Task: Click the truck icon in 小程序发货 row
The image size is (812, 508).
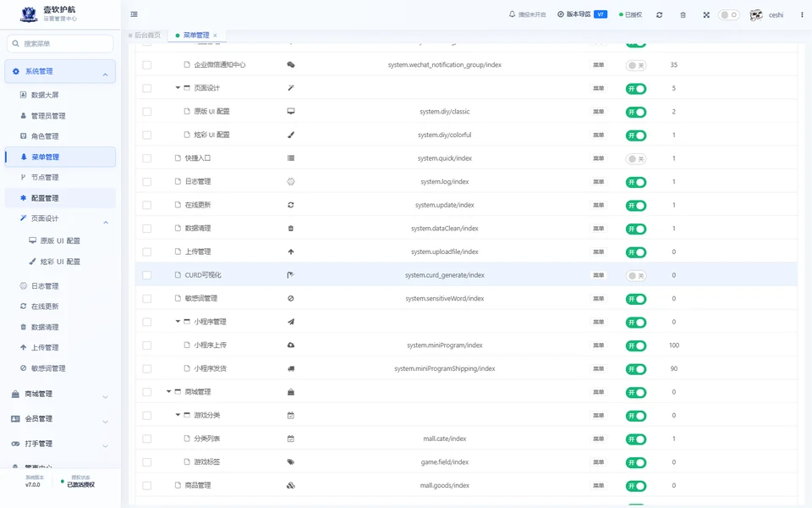Action: (x=291, y=368)
